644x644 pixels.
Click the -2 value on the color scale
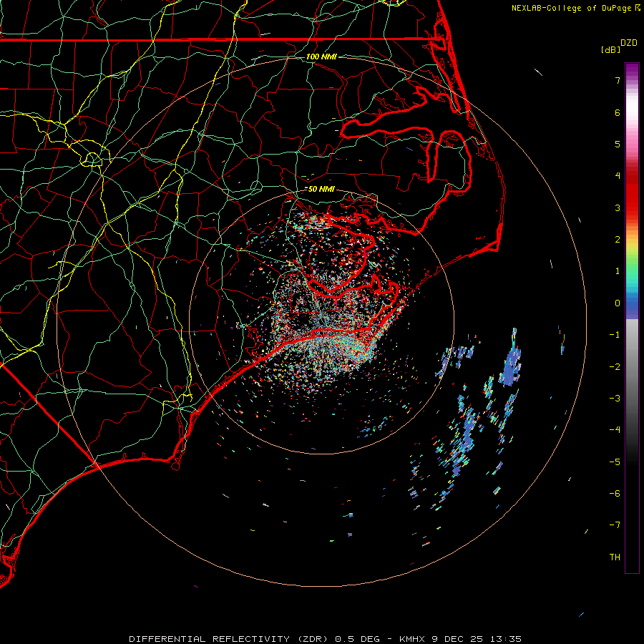[615, 367]
